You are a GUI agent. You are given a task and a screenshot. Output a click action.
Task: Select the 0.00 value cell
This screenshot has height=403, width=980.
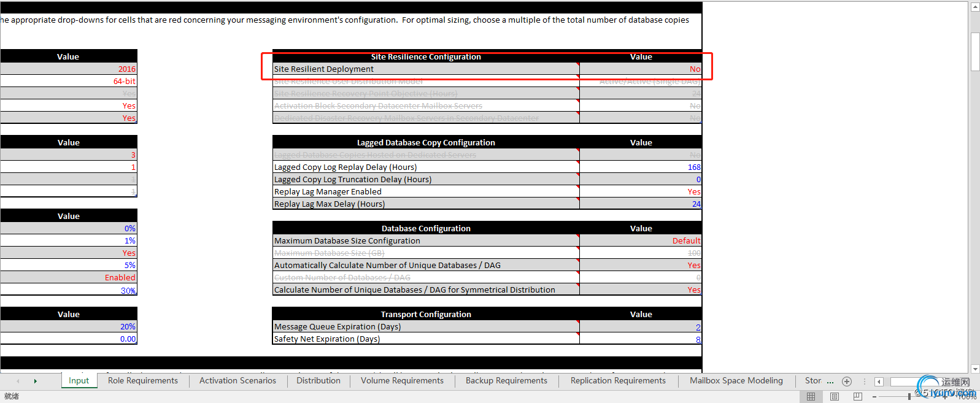coord(69,339)
